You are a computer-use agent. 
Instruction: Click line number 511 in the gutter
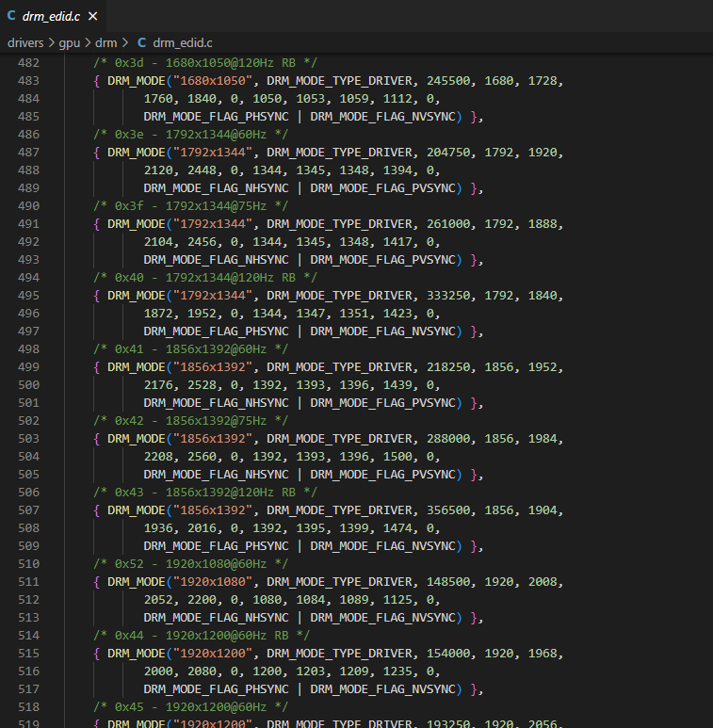click(28, 582)
